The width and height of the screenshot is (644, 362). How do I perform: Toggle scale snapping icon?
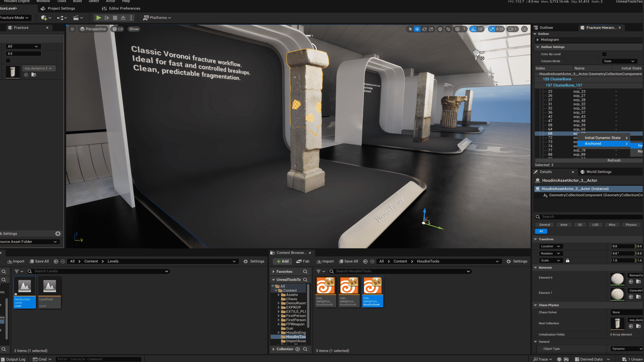pos(492,29)
